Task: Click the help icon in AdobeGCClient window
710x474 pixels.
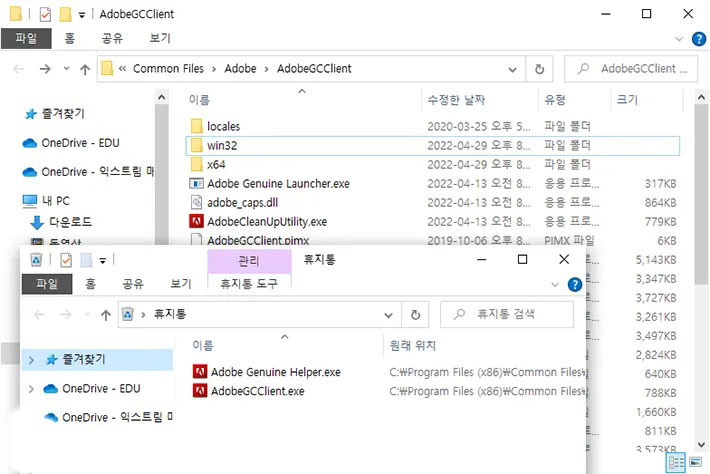Action: click(x=699, y=39)
